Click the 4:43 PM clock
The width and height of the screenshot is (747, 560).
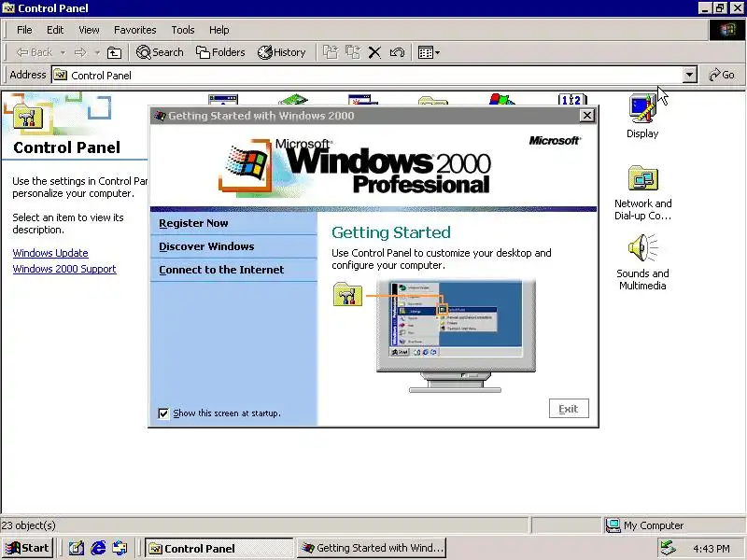(x=712, y=549)
